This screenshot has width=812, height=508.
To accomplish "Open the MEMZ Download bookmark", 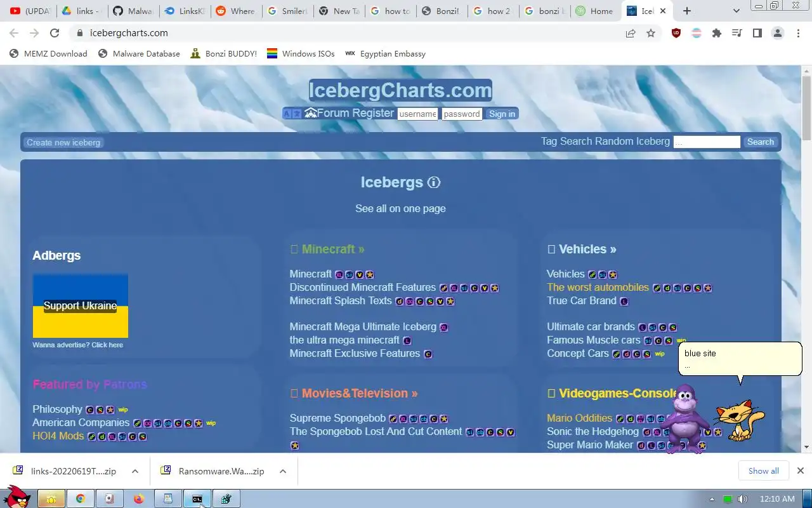I will 48,54.
